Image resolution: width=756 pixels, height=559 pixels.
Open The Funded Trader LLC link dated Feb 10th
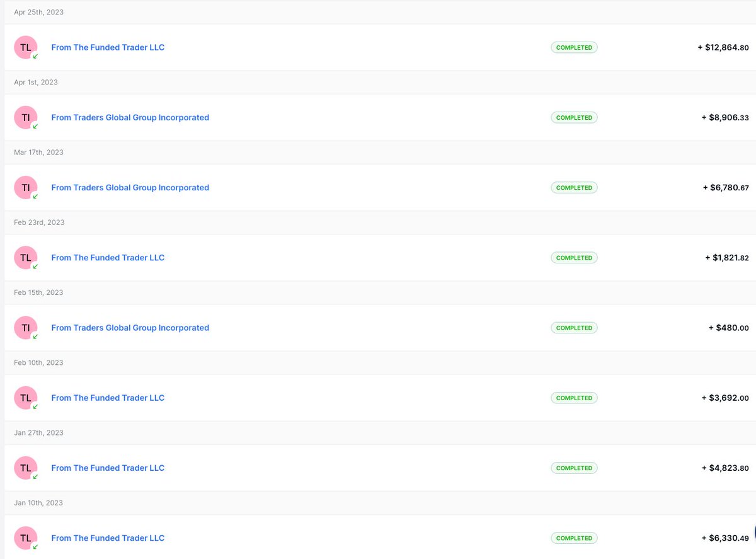(108, 398)
